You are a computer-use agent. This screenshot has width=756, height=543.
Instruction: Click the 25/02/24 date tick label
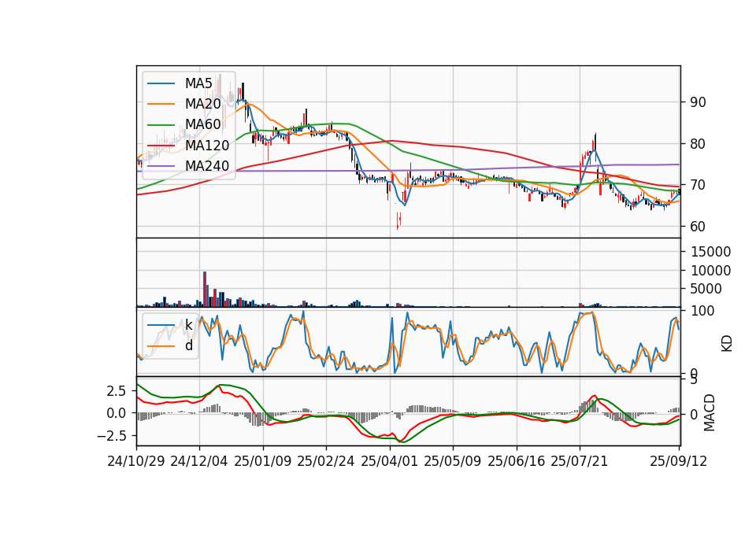click(x=326, y=461)
